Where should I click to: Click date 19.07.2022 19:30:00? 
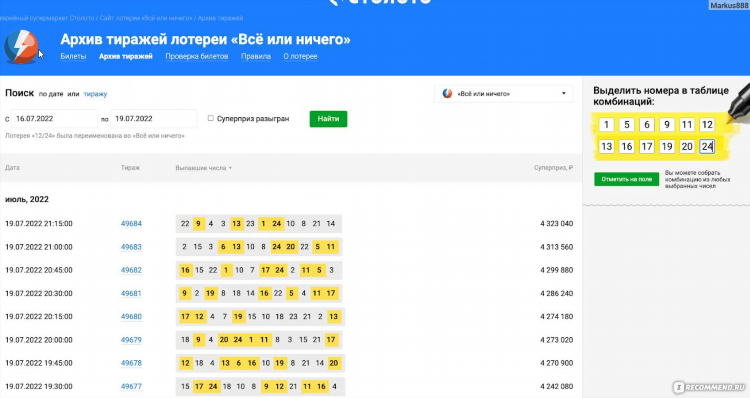pyautogui.click(x=39, y=386)
